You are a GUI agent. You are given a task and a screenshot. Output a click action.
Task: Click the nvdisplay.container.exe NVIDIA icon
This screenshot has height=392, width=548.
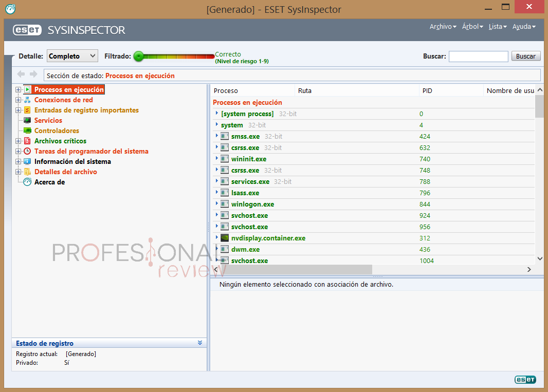225,238
